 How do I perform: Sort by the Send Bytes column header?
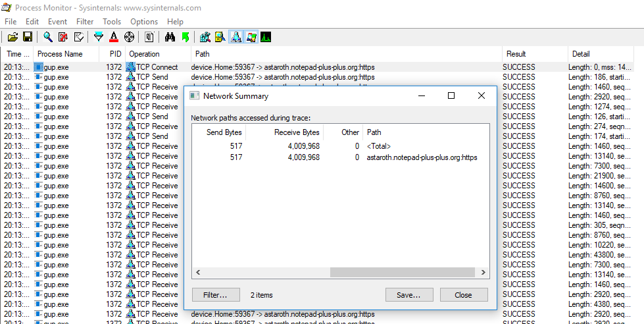coord(219,132)
